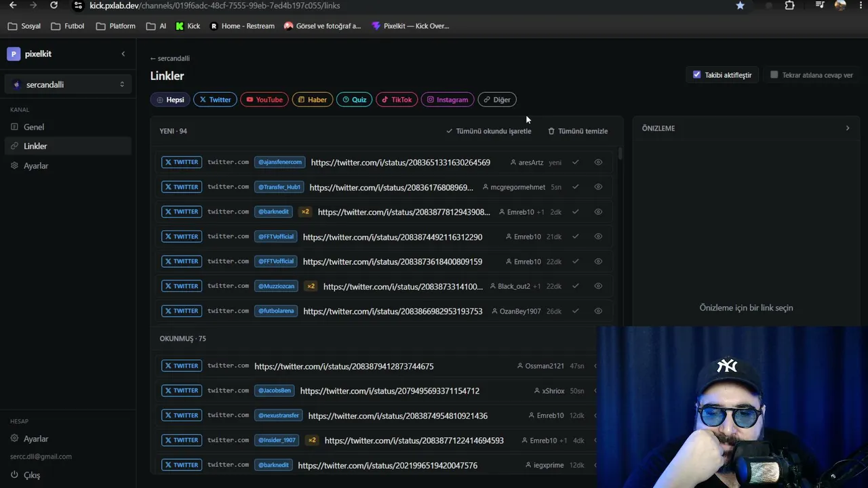Open the browser media controls icon

(821, 5)
